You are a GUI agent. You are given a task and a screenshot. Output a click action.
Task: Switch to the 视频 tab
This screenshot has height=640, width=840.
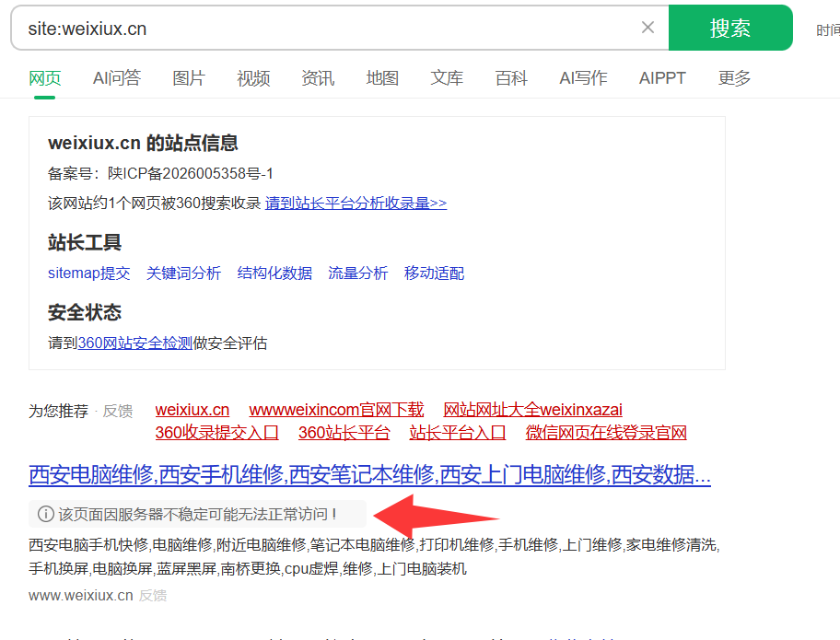253,78
